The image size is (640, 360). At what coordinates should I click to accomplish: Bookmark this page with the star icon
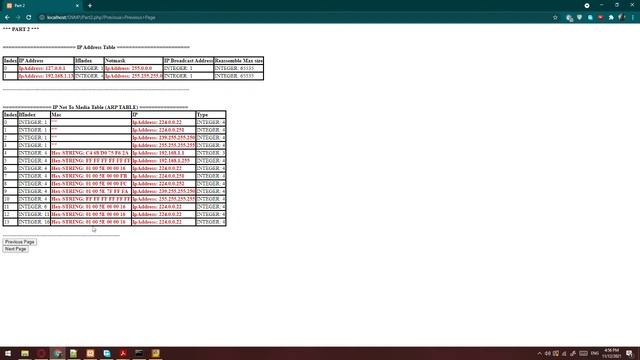(x=555, y=18)
